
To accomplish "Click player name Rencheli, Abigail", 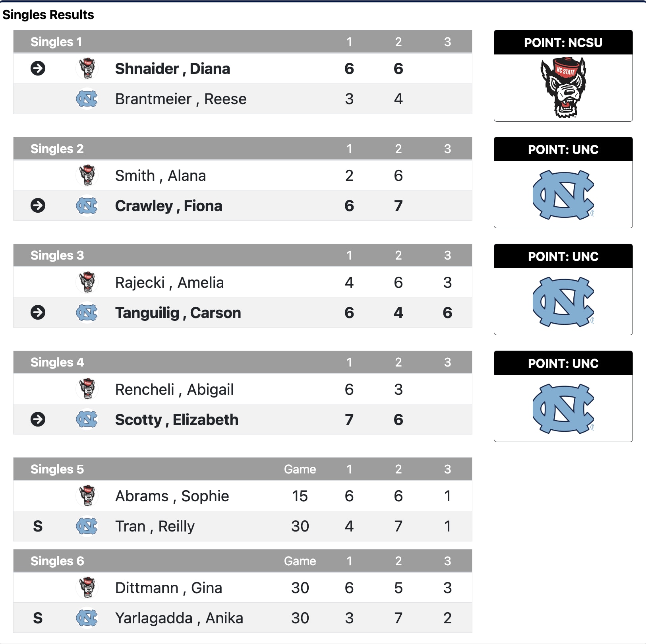I will 174,390.
